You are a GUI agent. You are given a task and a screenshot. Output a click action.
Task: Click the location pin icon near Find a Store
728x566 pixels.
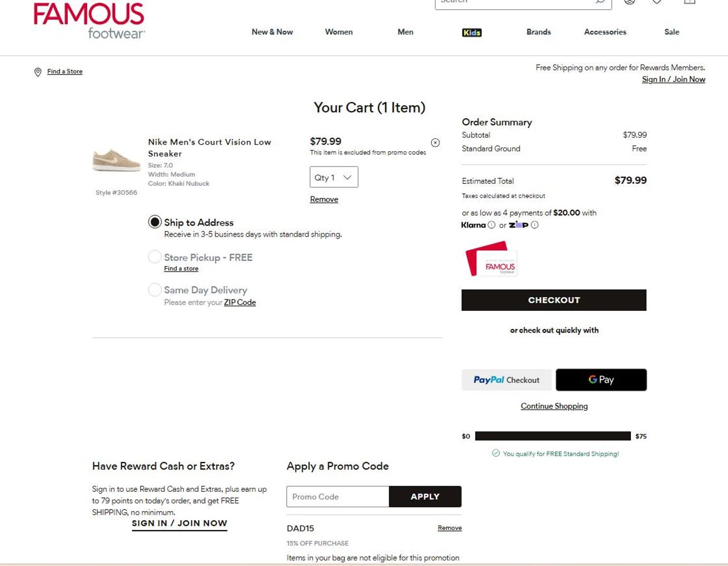[38, 72]
